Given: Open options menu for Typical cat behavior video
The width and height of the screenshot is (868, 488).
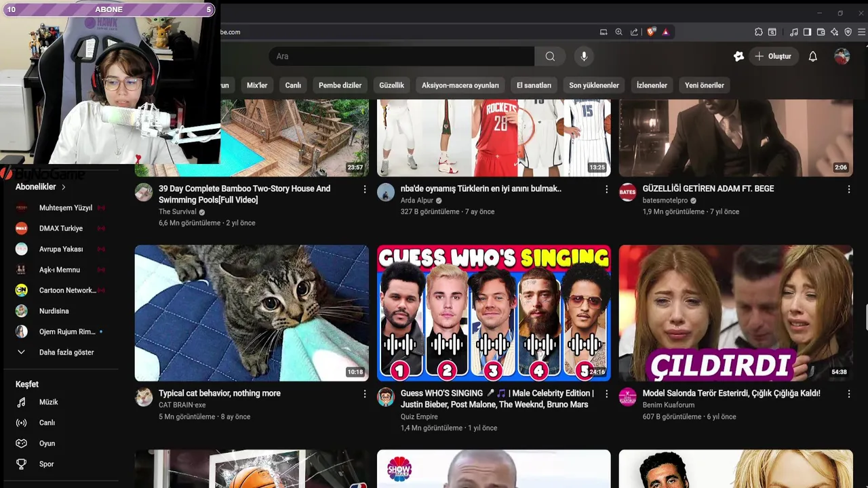Looking at the screenshot, I should click(x=365, y=394).
